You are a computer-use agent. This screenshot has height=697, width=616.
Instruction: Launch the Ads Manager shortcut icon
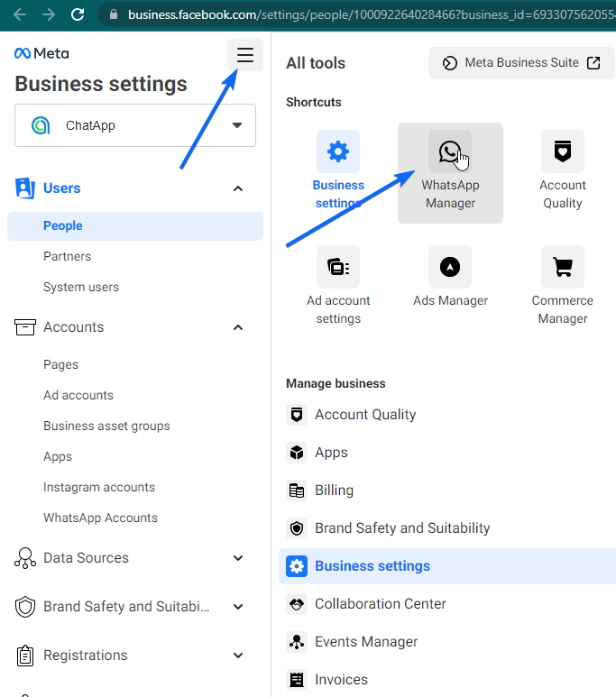pos(449,267)
